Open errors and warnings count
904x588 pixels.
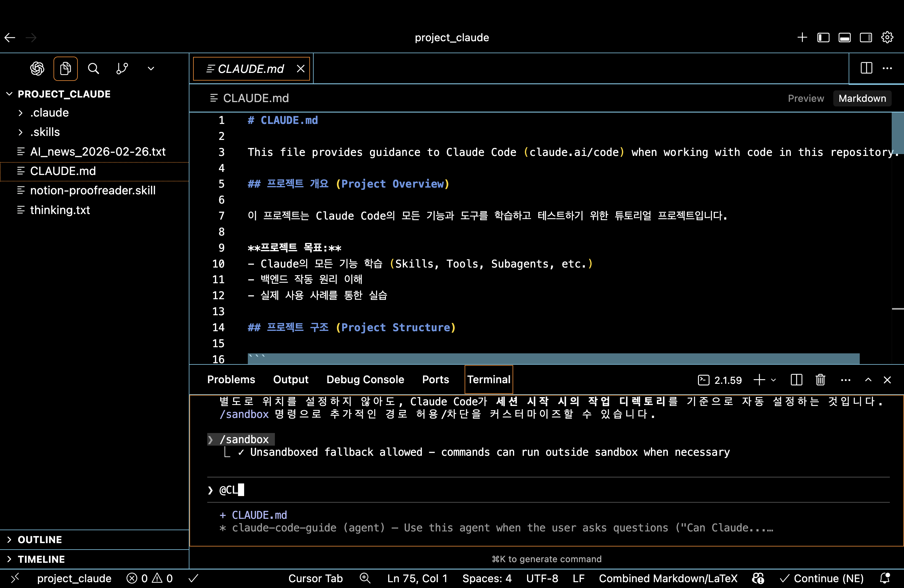(150, 578)
